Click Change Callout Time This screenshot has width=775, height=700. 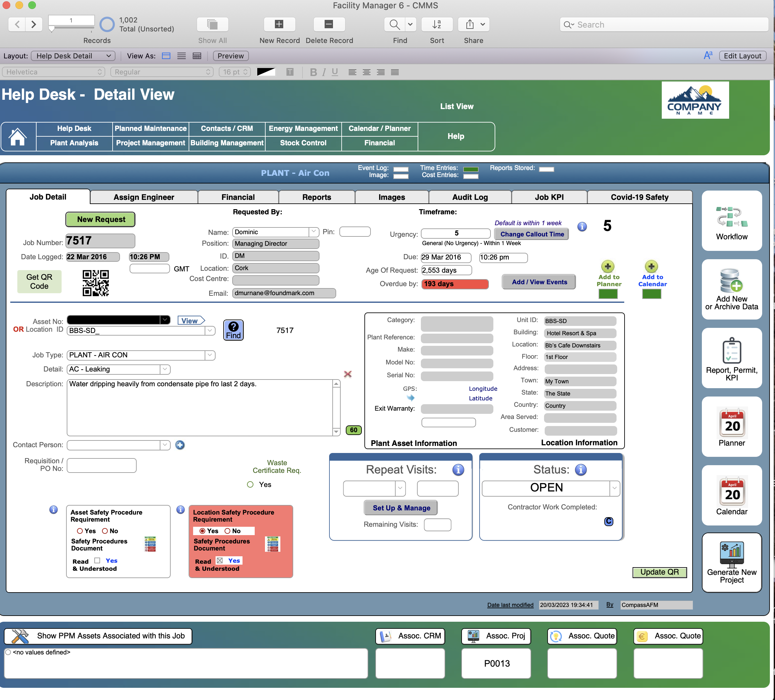tap(531, 234)
